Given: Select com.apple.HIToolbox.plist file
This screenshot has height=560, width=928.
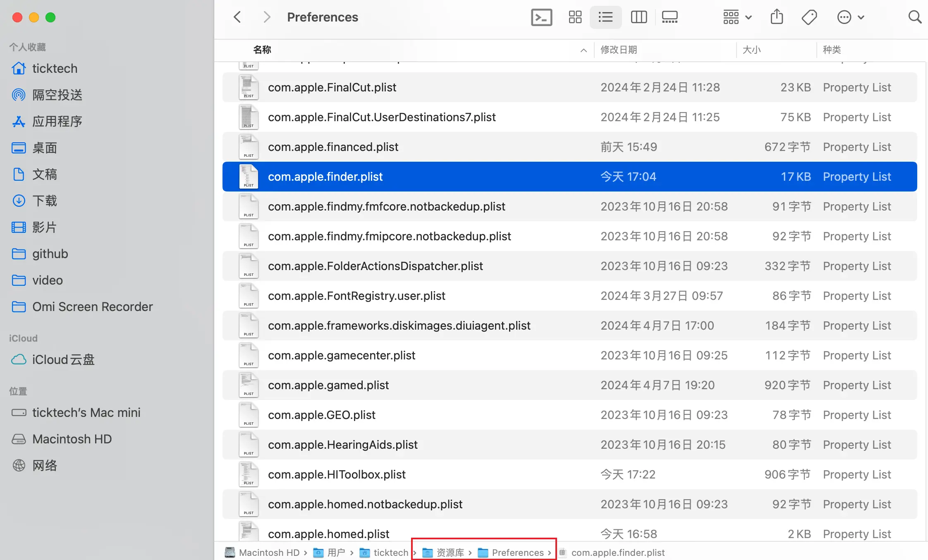Looking at the screenshot, I should point(570,474).
